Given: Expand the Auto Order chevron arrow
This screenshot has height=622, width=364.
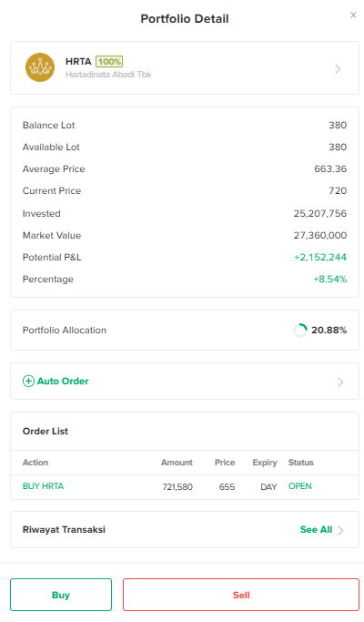Looking at the screenshot, I should (x=340, y=382).
